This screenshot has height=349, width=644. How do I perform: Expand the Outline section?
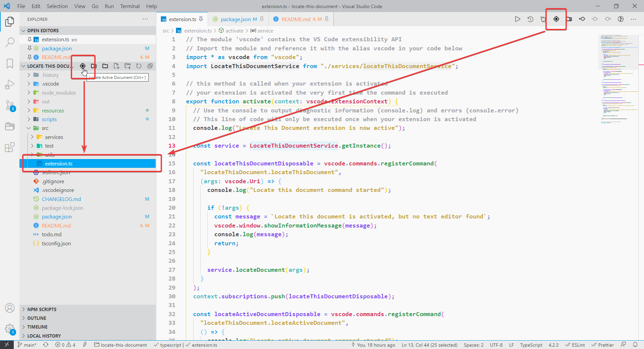88,318
